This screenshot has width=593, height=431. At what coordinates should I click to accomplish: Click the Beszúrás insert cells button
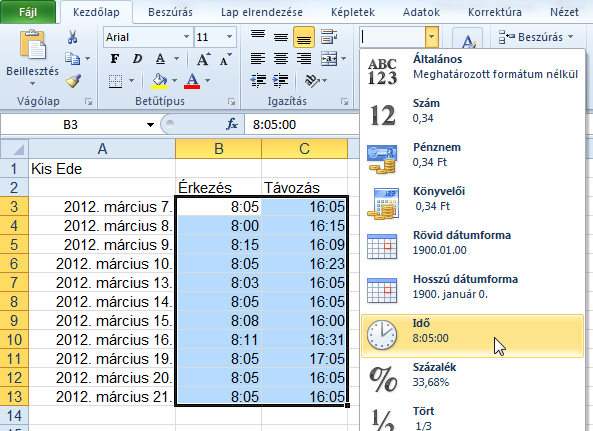(536, 37)
